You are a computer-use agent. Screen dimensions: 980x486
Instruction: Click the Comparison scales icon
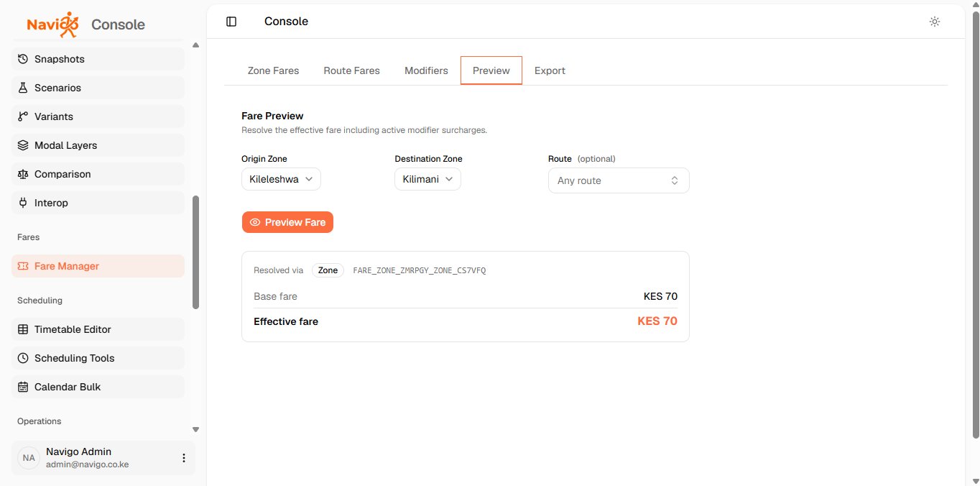23,174
